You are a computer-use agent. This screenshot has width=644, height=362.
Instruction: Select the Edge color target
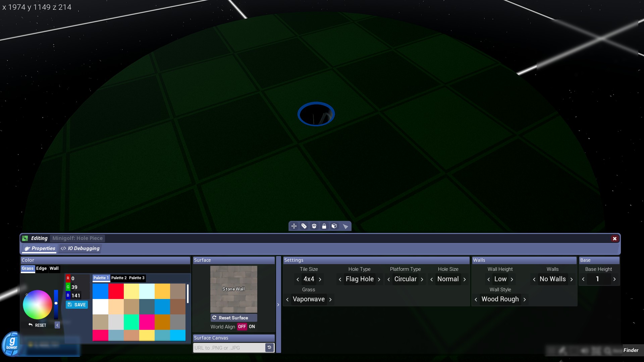pos(41,268)
